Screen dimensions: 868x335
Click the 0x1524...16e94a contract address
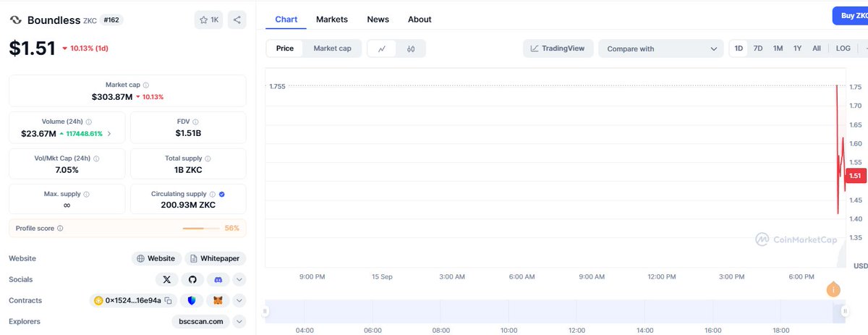click(x=134, y=300)
